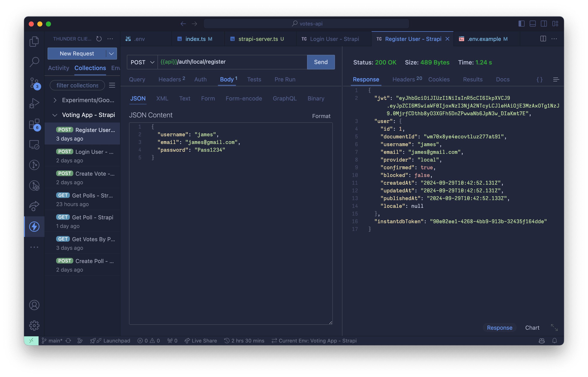Open the New Request dropdown arrow

(111, 53)
